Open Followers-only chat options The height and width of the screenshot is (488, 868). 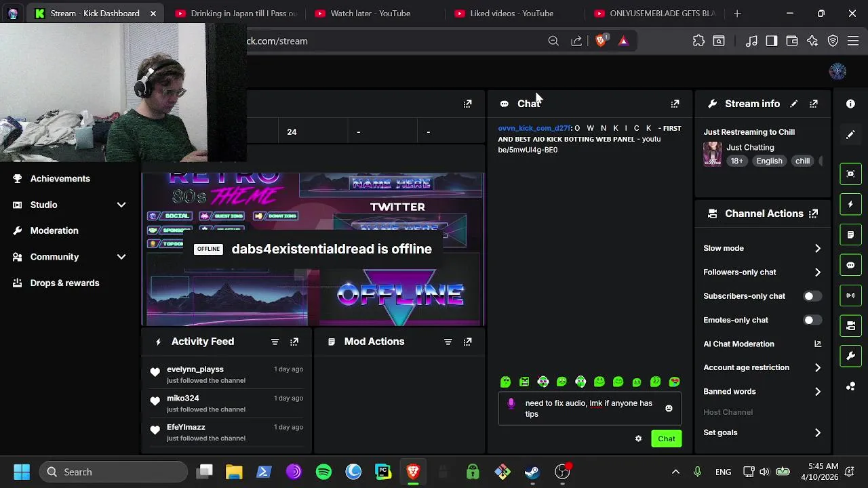pyautogui.click(x=762, y=272)
